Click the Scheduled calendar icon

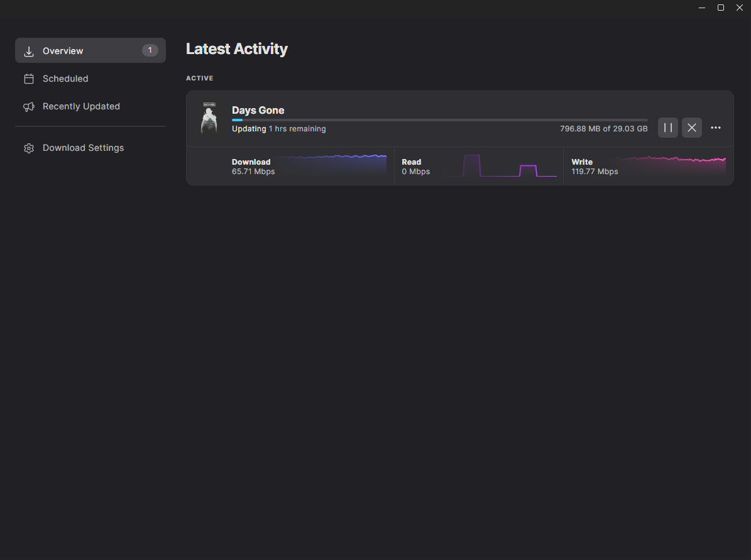point(29,79)
